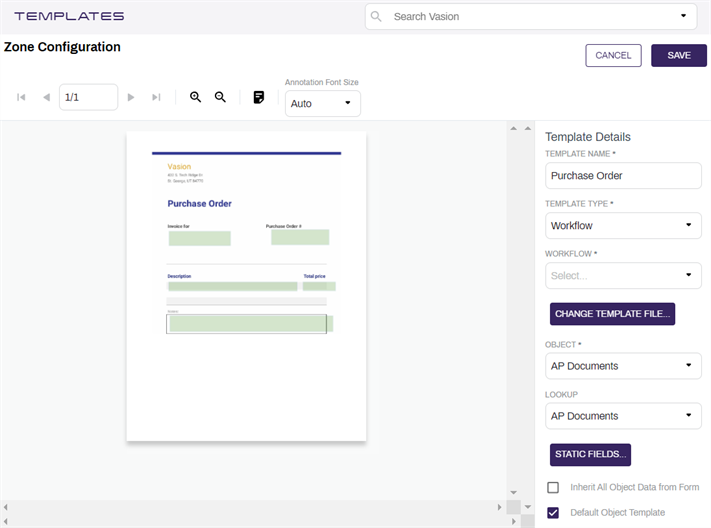This screenshot has height=528, width=711.
Task: Click the CANCEL button
Action: point(613,55)
